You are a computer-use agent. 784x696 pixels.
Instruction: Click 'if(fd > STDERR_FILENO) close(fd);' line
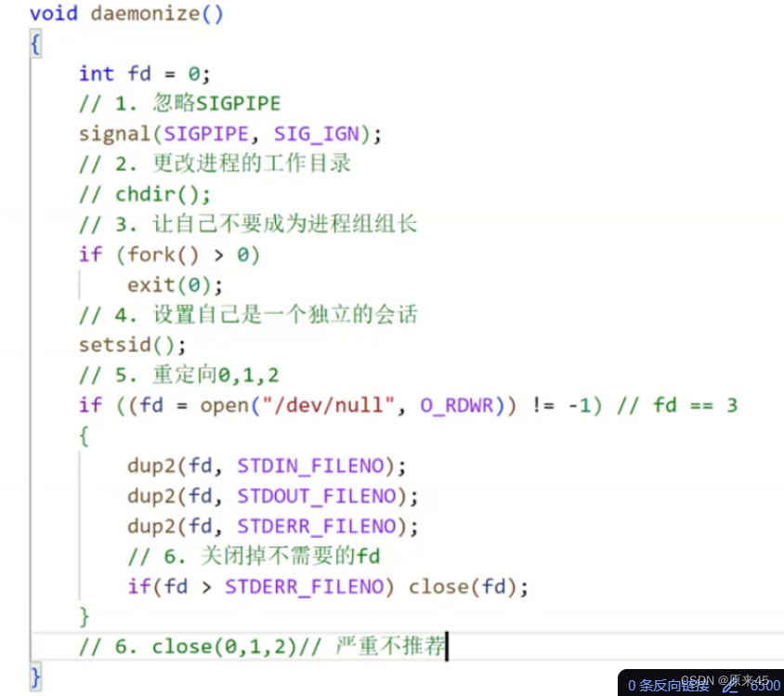tap(328, 587)
